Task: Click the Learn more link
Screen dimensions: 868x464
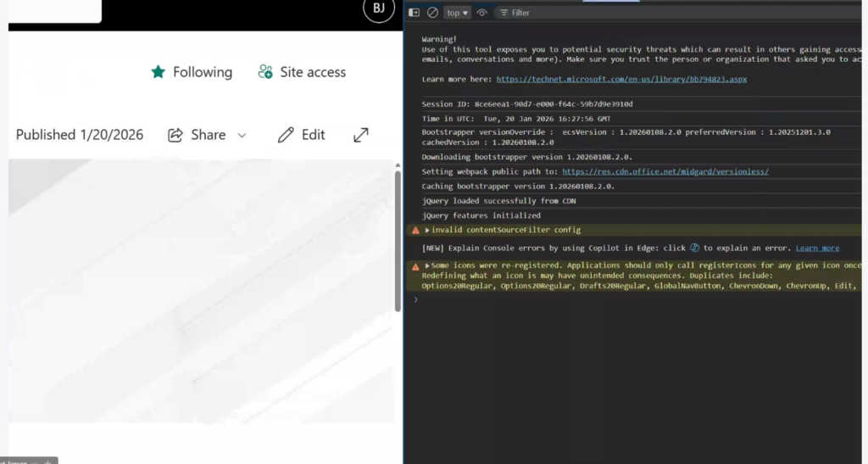Action: coord(817,248)
